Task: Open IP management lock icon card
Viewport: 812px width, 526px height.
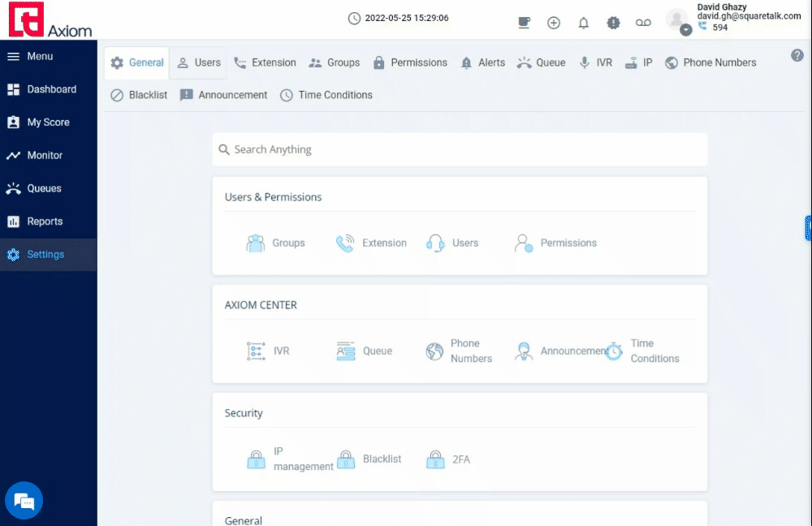Action: click(256, 459)
